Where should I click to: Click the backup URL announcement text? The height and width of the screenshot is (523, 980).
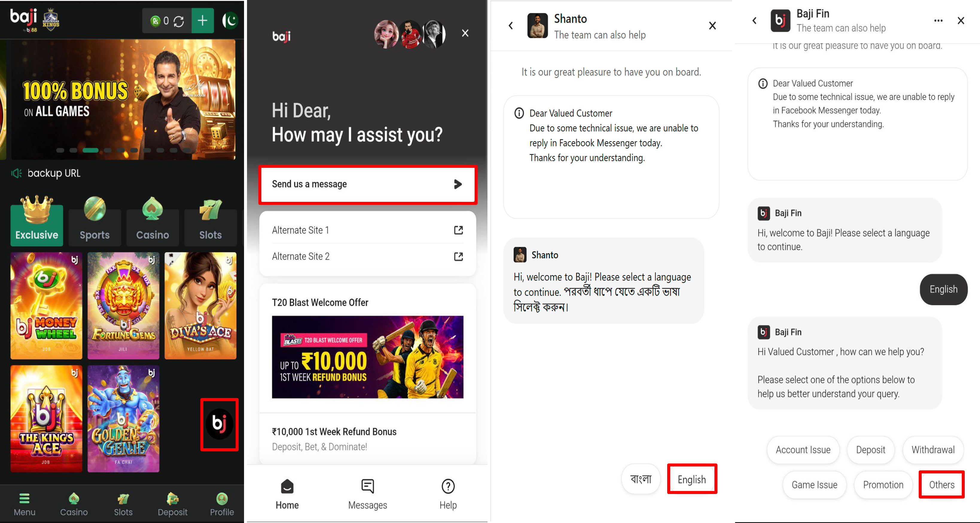tap(54, 173)
